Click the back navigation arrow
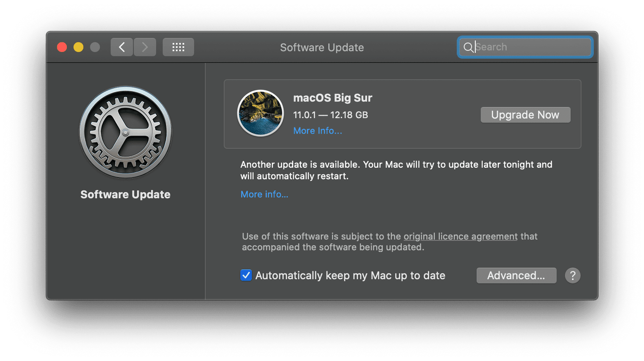 (122, 47)
